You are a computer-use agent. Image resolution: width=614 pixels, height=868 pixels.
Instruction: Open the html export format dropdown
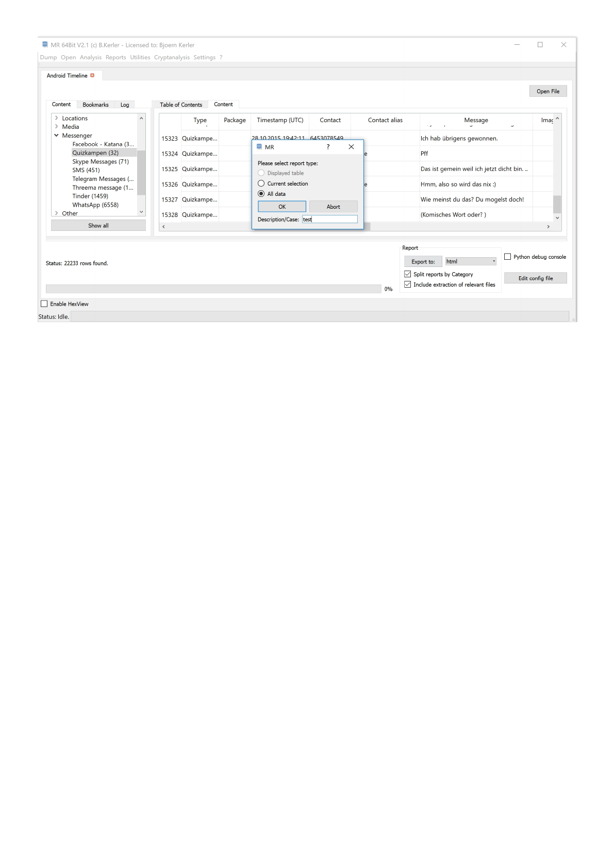click(471, 261)
